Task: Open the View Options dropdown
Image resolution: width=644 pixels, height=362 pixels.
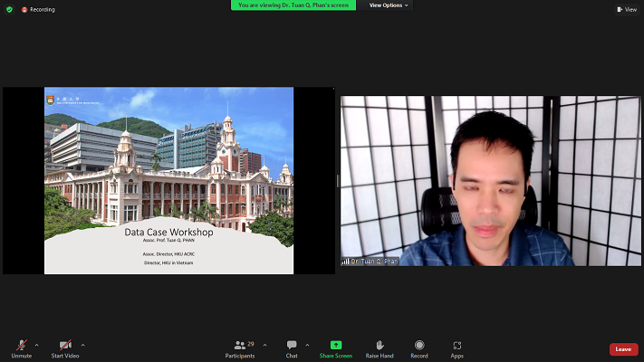Action: [389, 5]
